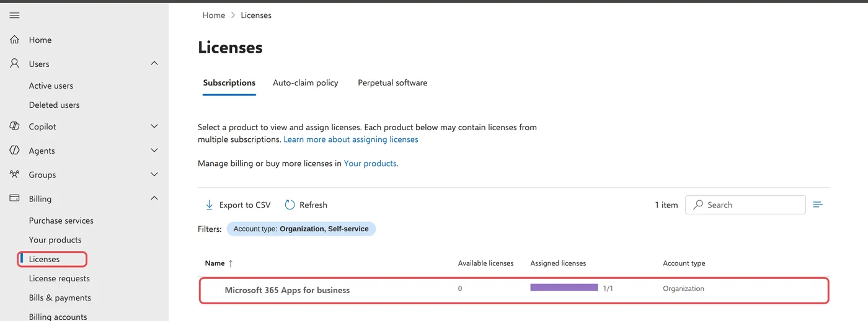Open the Your products inline link
The height and width of the screenshot is (321, 868).
tap(370, 164)
